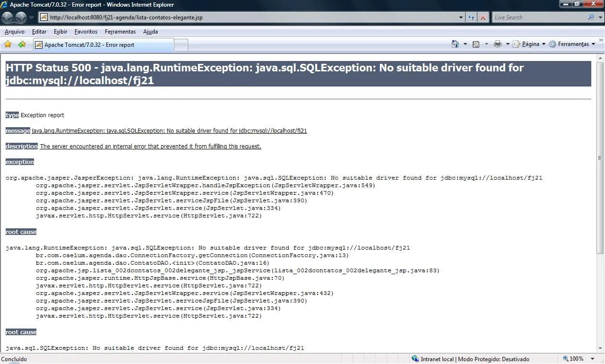Image resolution: width=605 pixels, height=364 pixels.
Task: Expand the Home button dropdown arrow
Action: pyautogui.click(x=465, y=44)
